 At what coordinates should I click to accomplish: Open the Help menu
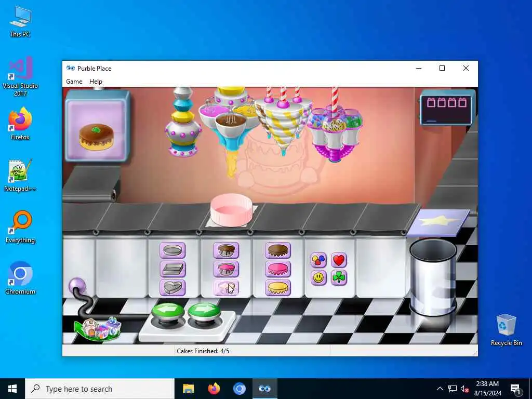pos(96,82)
